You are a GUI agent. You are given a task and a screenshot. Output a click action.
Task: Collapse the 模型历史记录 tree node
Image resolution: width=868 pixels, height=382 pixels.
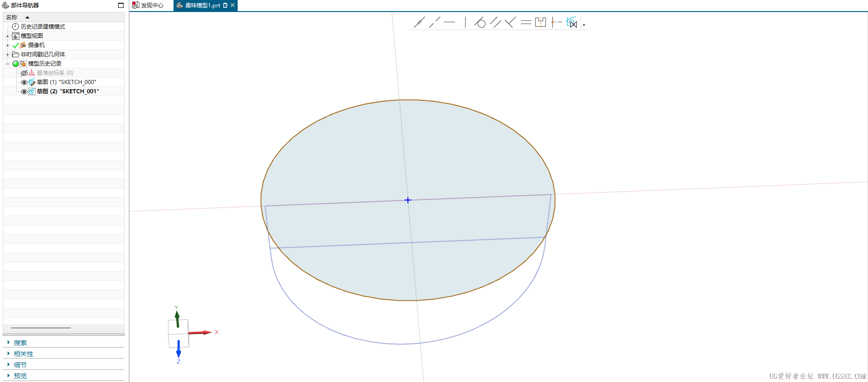tap(7, 64)
